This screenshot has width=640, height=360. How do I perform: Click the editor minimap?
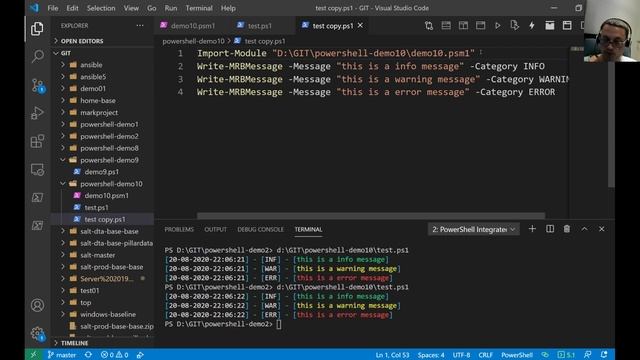point(576,49)
